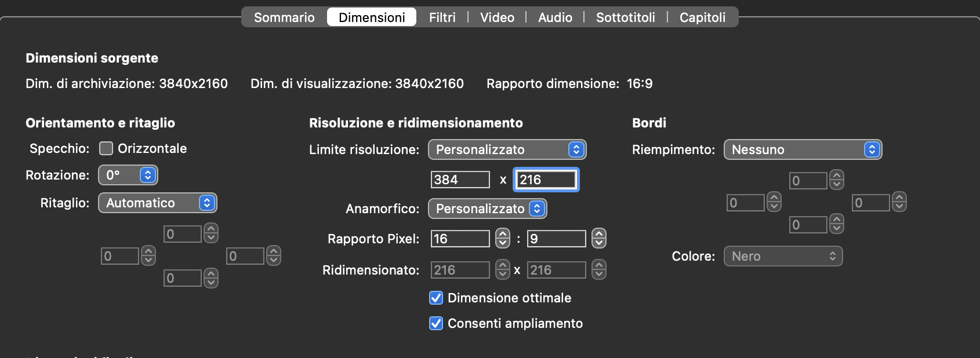Viewport: 980px width, 358px height.
Task: Click the Rapporto Pixel field showing 9
Action: [x=557, y=239]
